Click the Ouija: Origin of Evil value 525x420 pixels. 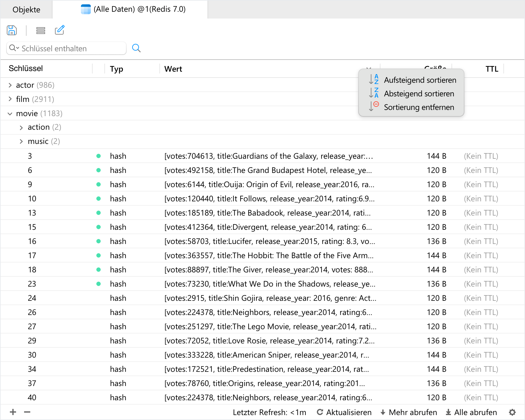click(269, 184)
